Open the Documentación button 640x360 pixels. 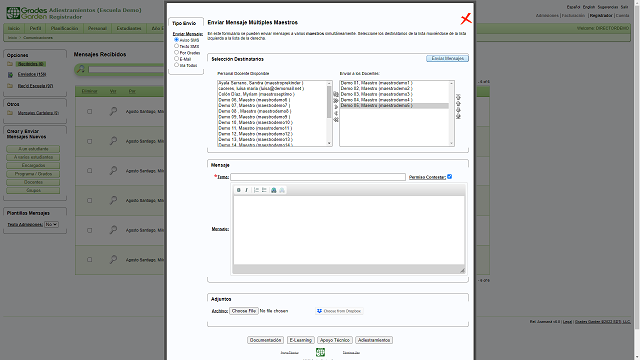point(265,340)
